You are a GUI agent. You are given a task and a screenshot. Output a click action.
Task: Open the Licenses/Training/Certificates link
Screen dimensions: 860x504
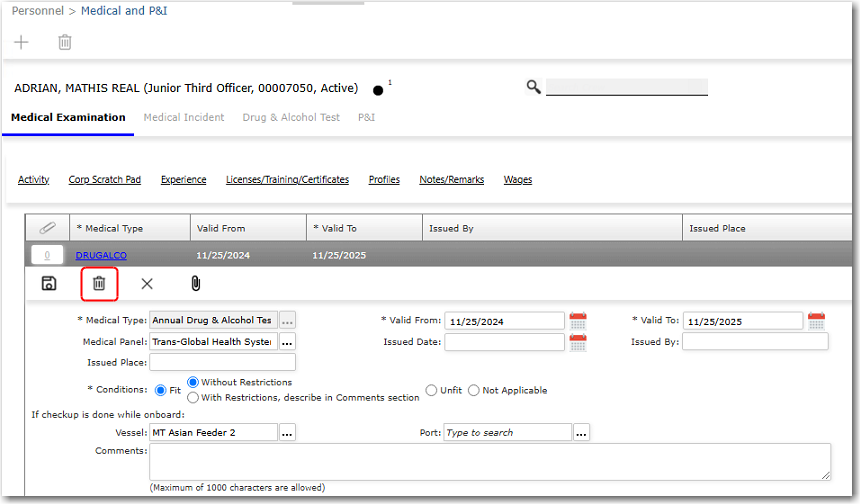pos(287,180)
